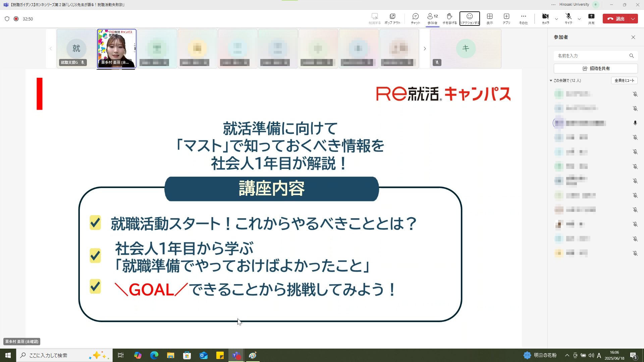Viewport: 644px width, 362px height.
Task: Click the red recording indicator
Action: click(x=16, y=19)
